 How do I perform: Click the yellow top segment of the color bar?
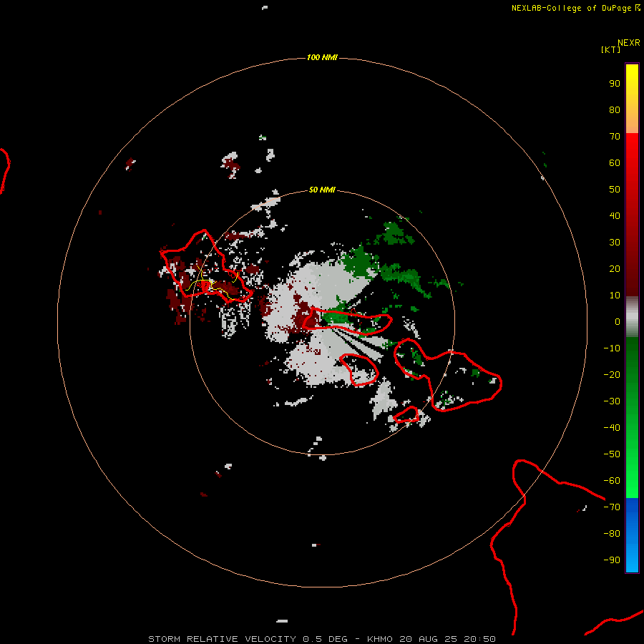632,99
